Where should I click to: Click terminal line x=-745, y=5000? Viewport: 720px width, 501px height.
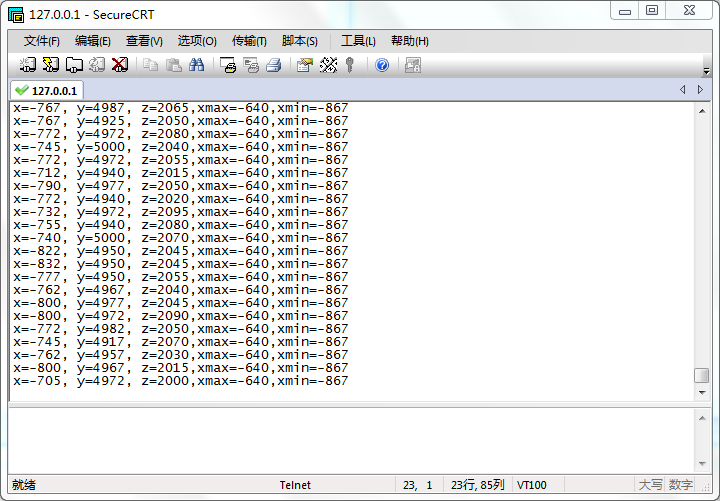point(180,147)
